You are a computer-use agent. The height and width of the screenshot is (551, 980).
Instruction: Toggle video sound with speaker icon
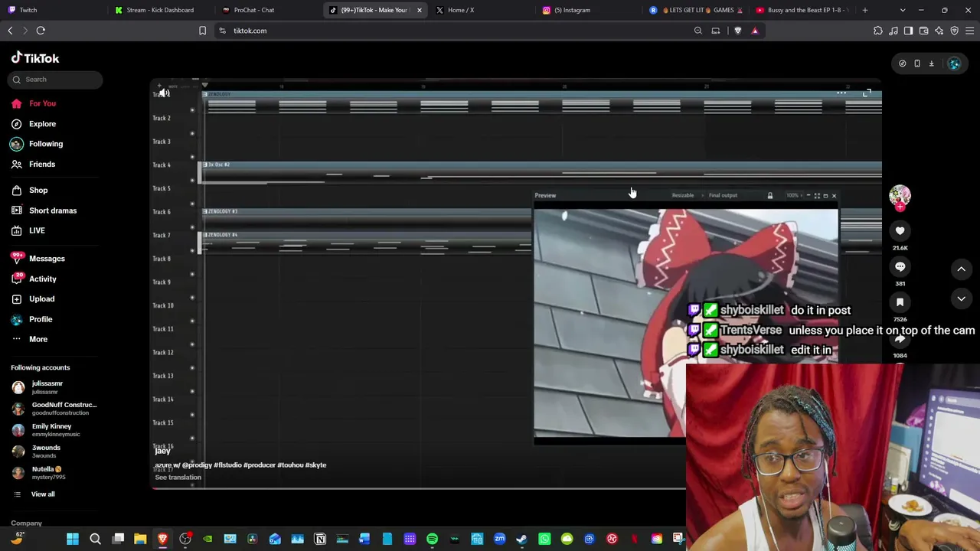[164, 93]
